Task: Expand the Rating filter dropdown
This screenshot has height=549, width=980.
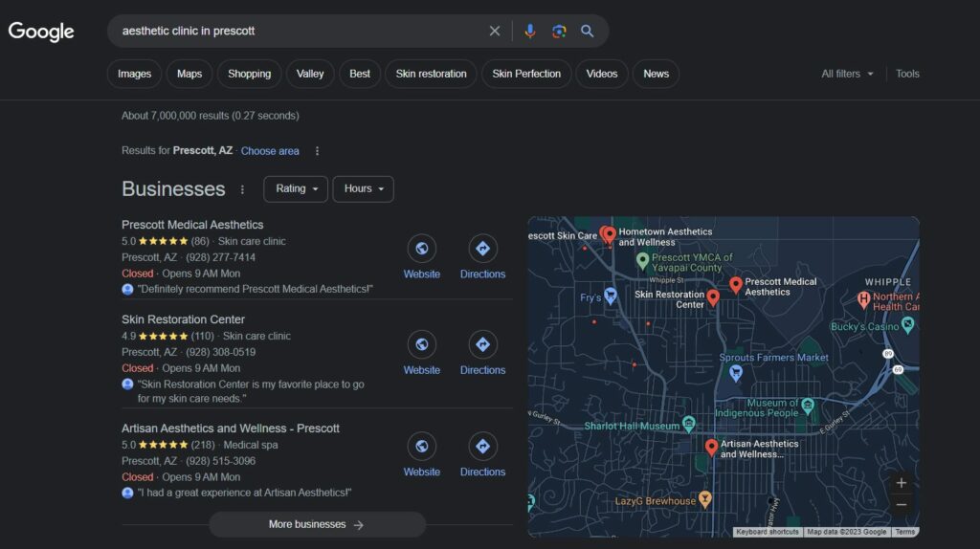Action: (x=296, y=188)
